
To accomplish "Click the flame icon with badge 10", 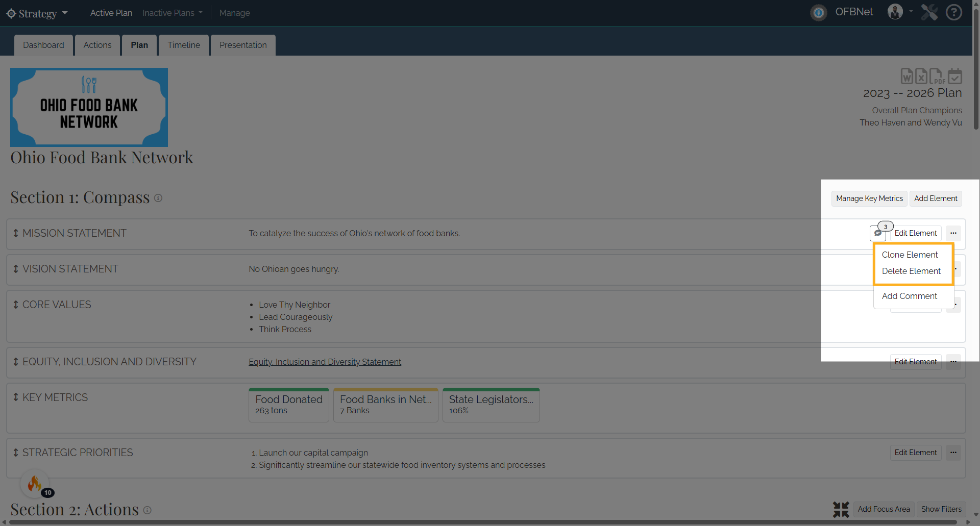I will coord(35,483).
